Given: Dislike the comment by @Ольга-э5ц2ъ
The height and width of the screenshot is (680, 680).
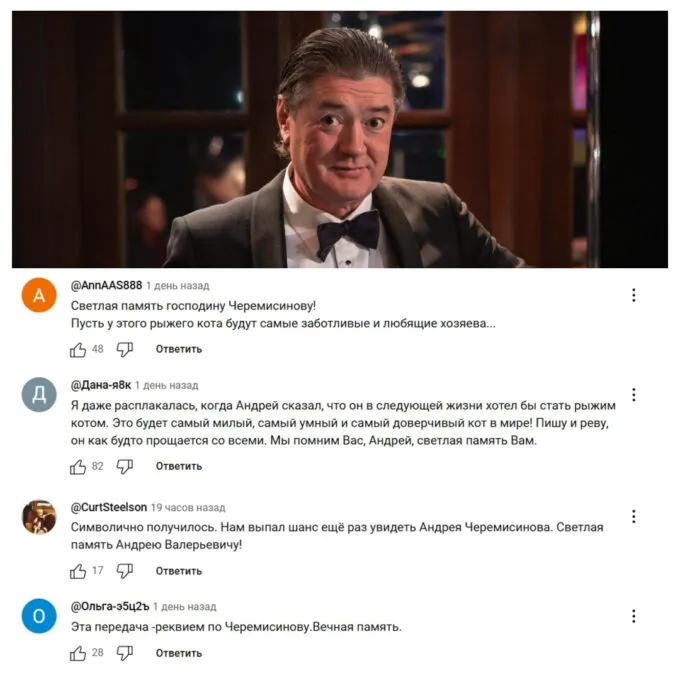Looking at the screenshot, I should click(125, 654).
